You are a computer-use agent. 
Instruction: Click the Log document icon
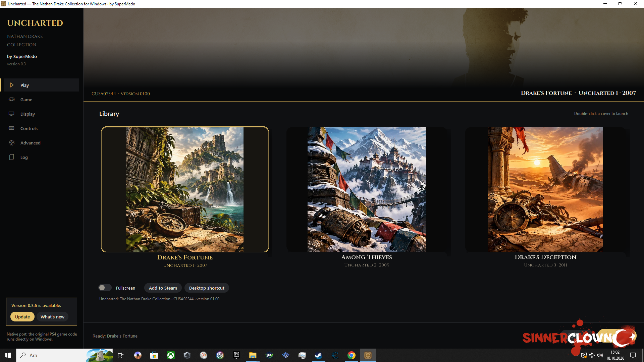coord(12,157)
